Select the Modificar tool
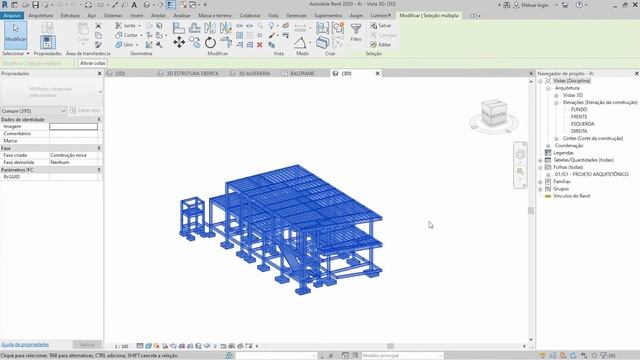Screen dimensions: 640x360 (x=16, y=34)
